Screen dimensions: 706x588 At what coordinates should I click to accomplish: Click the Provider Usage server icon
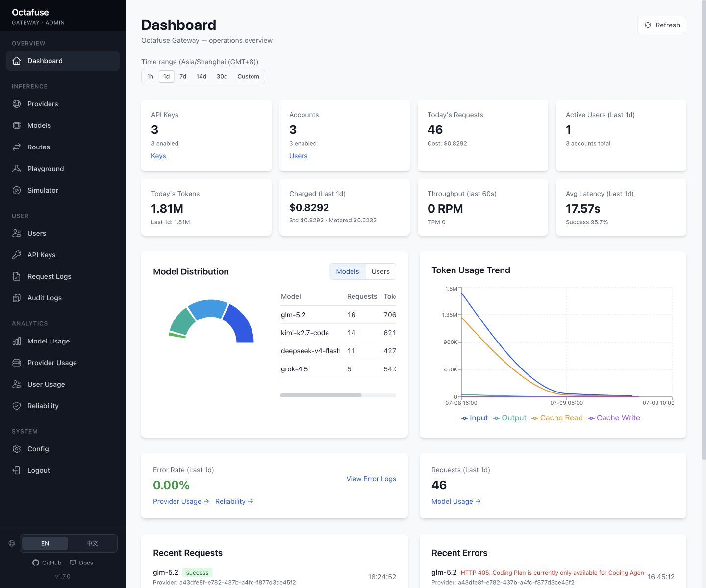[x=17, y=363]
